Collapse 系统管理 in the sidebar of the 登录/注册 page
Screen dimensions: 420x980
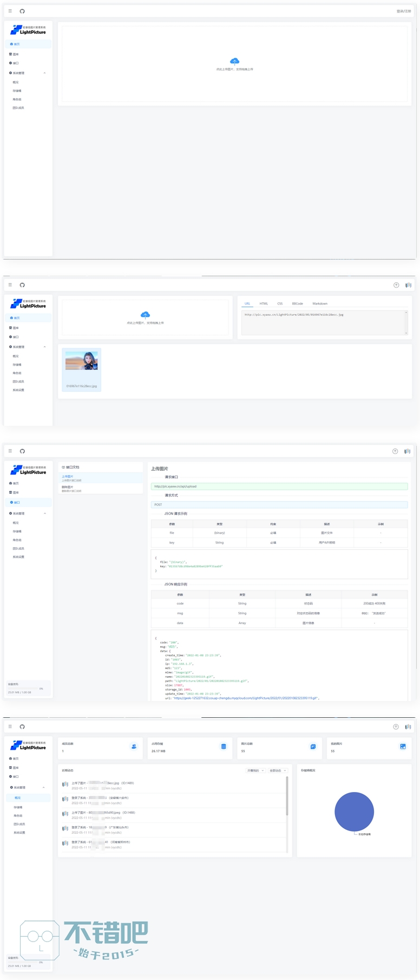click(x=44, y=73)
